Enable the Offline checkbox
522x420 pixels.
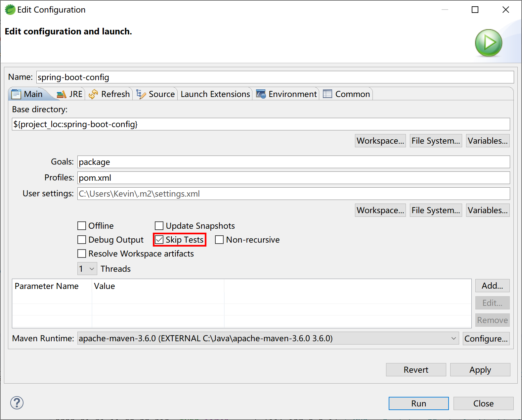click(82, 226)
